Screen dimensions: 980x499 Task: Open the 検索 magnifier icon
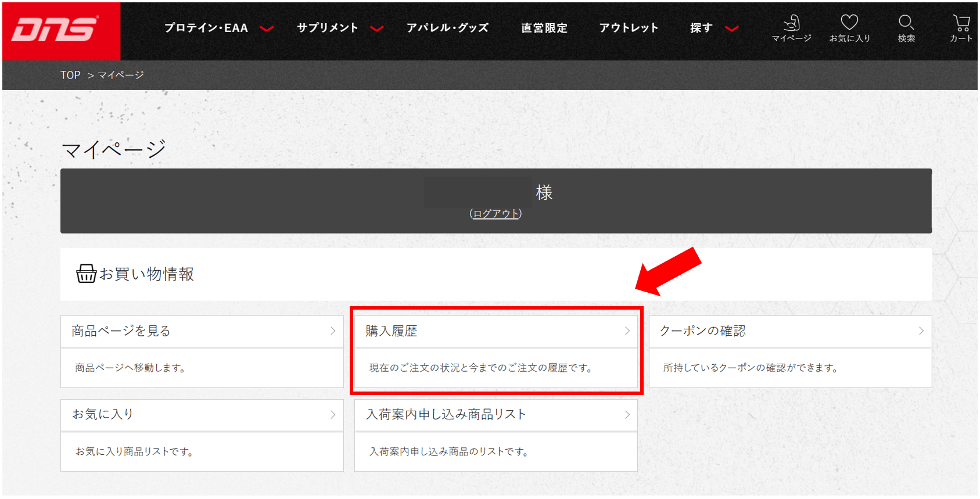(x=906, y=28)
